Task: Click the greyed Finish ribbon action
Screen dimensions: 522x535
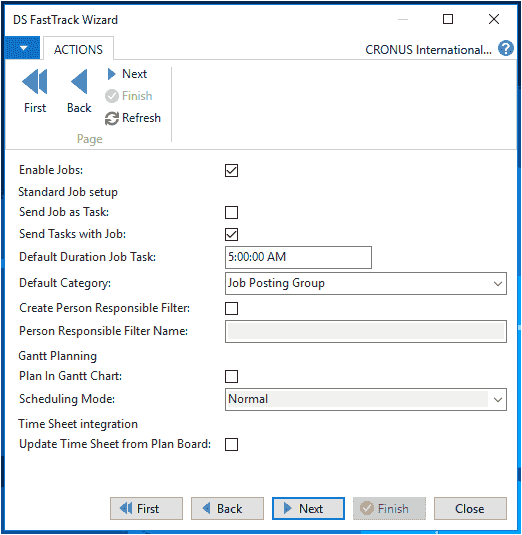Action: click(x=128, y=96)
